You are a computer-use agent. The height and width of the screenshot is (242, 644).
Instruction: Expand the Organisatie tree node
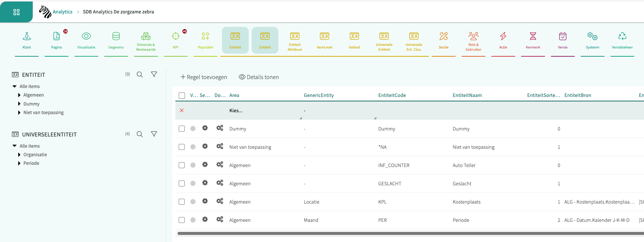point(19,155)
